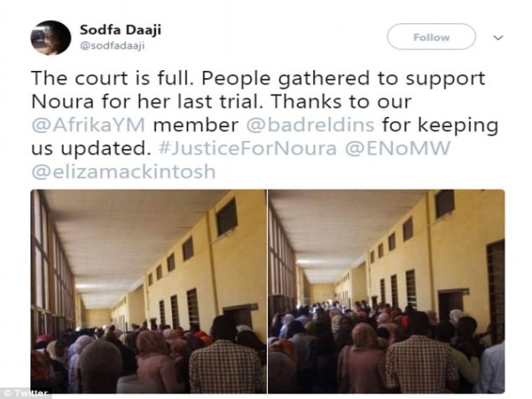Open the @badreldins profile mention
Screen dimensions: 532x399
(310, 125)
